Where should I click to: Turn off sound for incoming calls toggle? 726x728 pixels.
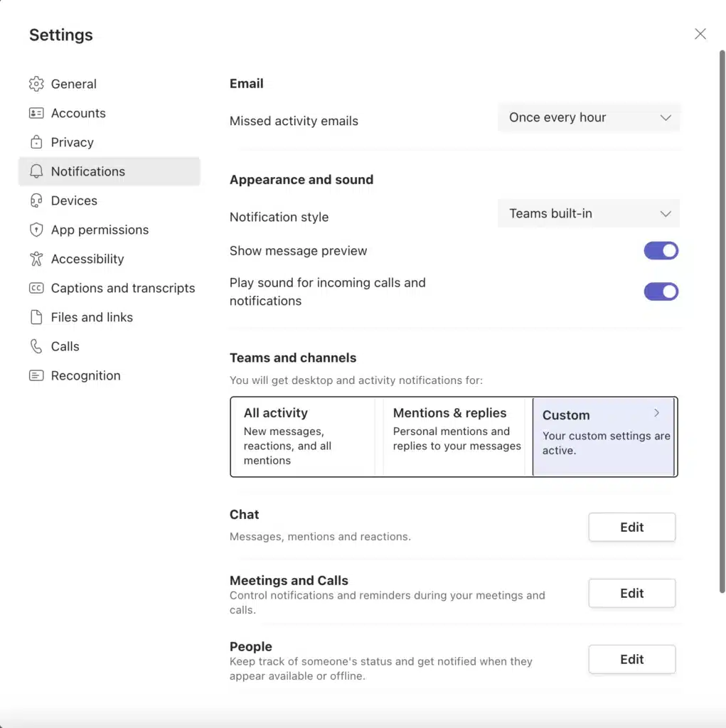click(x=661, y=291)
